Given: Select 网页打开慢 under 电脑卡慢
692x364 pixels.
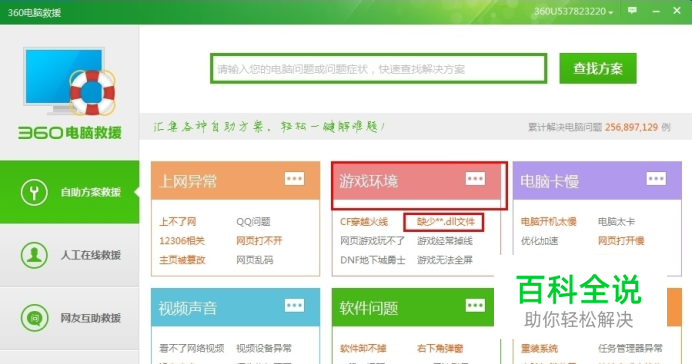Looking at the screenshot, I should [x=621, y=241].
